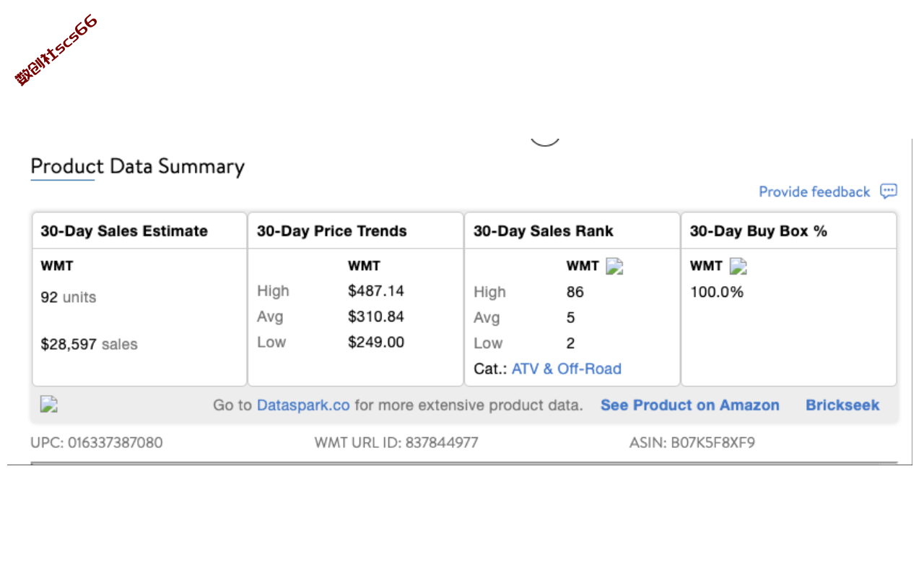Image resolution: width=924 pixels, height=578 pixels.
Task: Click the 30-Day Sales Estimate header
Action: [124, 231]
